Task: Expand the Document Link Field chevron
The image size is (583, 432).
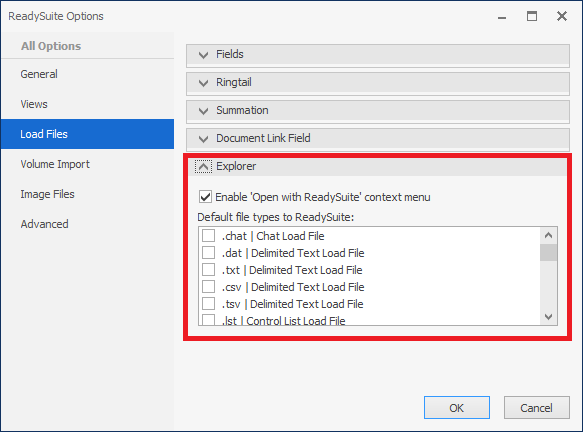Action: pos(203,139)
